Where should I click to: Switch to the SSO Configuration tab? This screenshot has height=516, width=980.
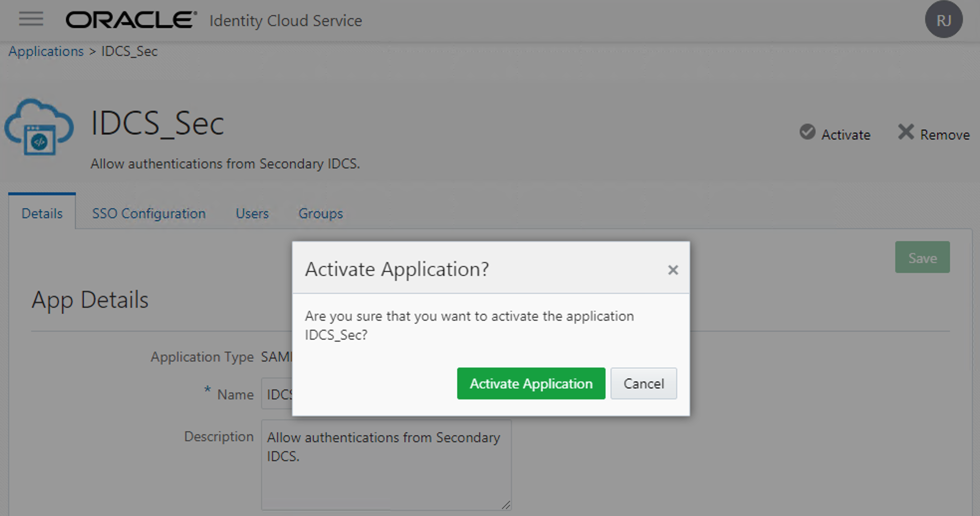[x=149, y=213]
